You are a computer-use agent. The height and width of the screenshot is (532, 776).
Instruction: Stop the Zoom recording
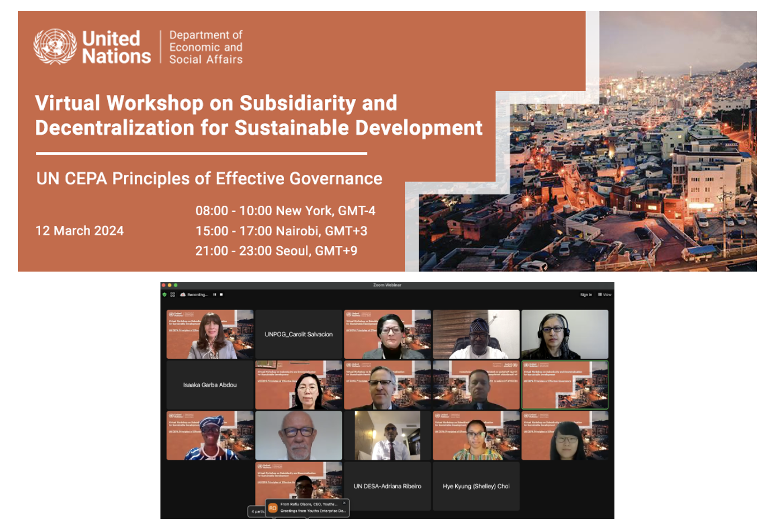click(x=221, y=294)
